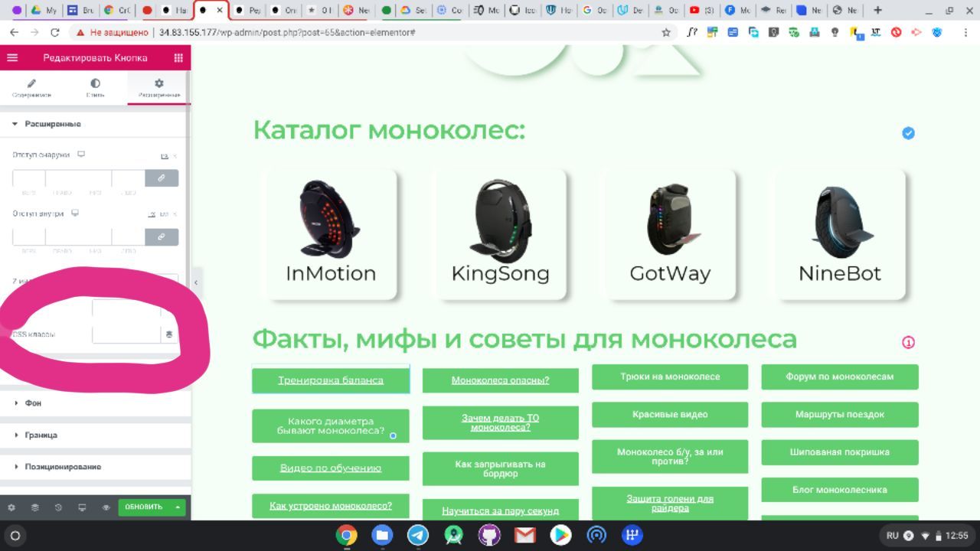Click the Моноколеса опасны? button
Image resolution: width=980 pixels, height=551 pixels.
tap(501, 380)
